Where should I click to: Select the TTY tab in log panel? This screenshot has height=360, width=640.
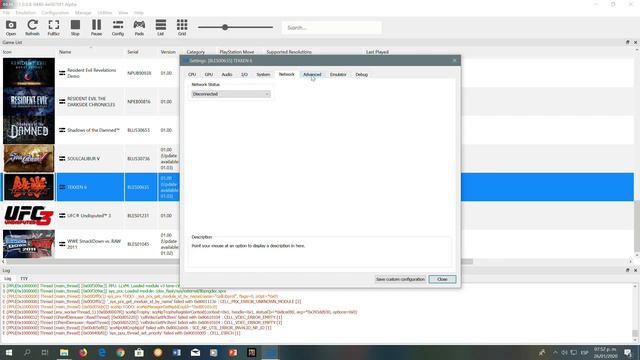tap(24, 279)
